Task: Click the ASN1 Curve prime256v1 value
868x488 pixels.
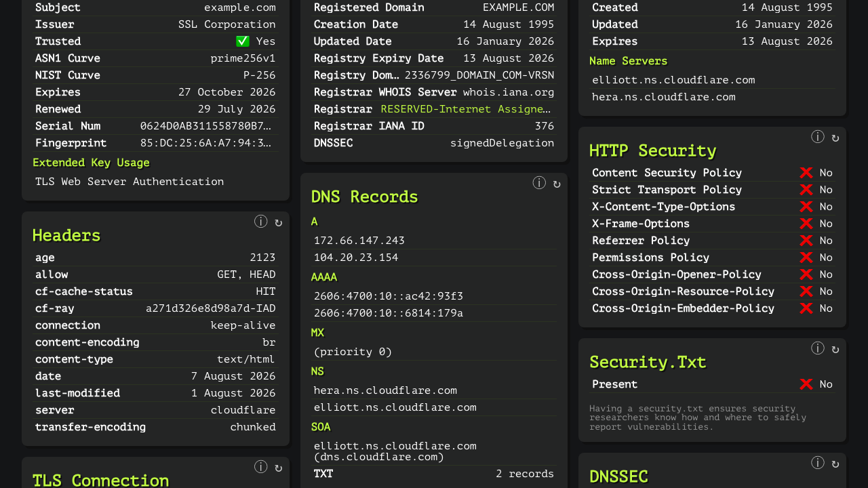Action: click(x=243, y=58)
